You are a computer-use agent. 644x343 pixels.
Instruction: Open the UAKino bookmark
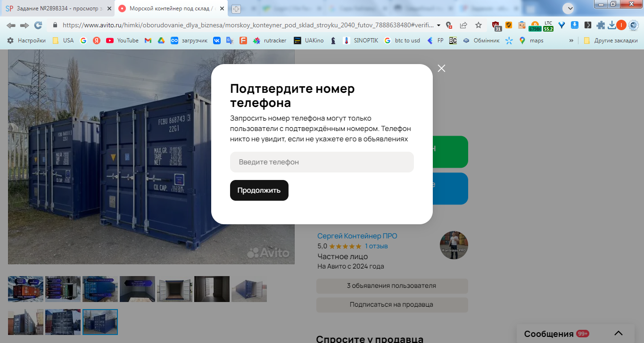click(309, 41)
